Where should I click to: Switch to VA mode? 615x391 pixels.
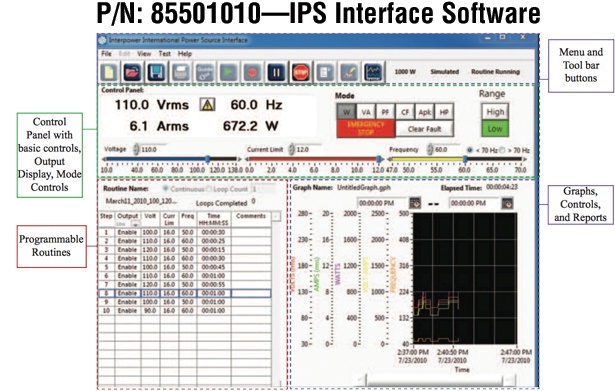pos(366,112)
